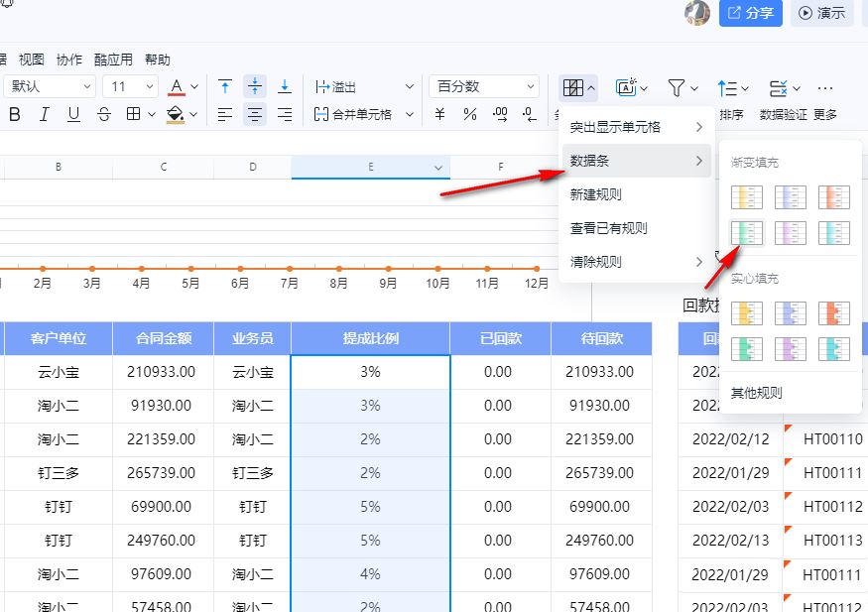Apply percent format icon
Screen dimensions: 868x612
pos(470,115)
